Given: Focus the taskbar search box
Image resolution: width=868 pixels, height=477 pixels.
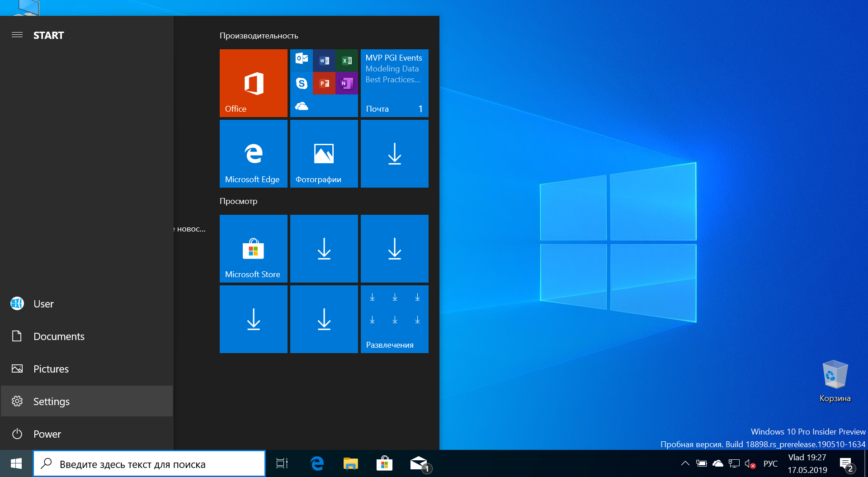Looking at the screenshot, I should [149, 464].
